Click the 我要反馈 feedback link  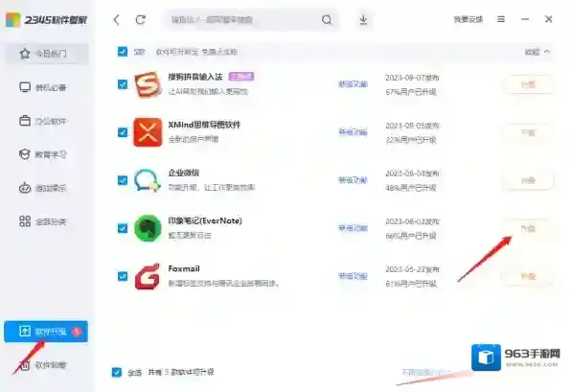[x=468, y=19]
